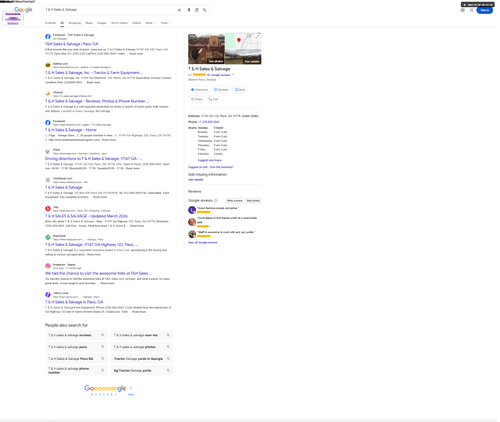
Task: Search Tractor Salvage yards in Georgia suggestion
Action: pos(142,359)
